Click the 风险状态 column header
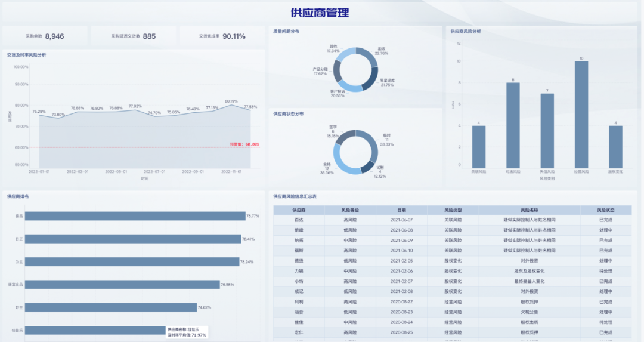Image resolution: width=644 pixels, height=342 pixels. click(605, 210)
